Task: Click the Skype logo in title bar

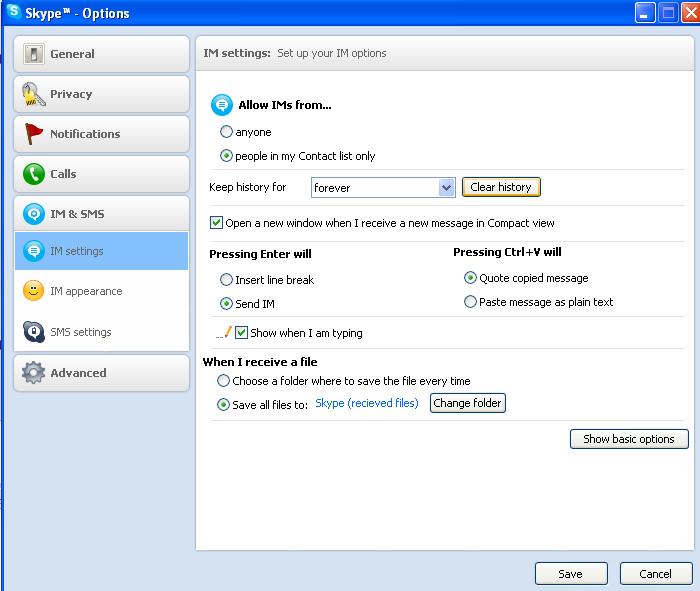Action: coord(13,12)
